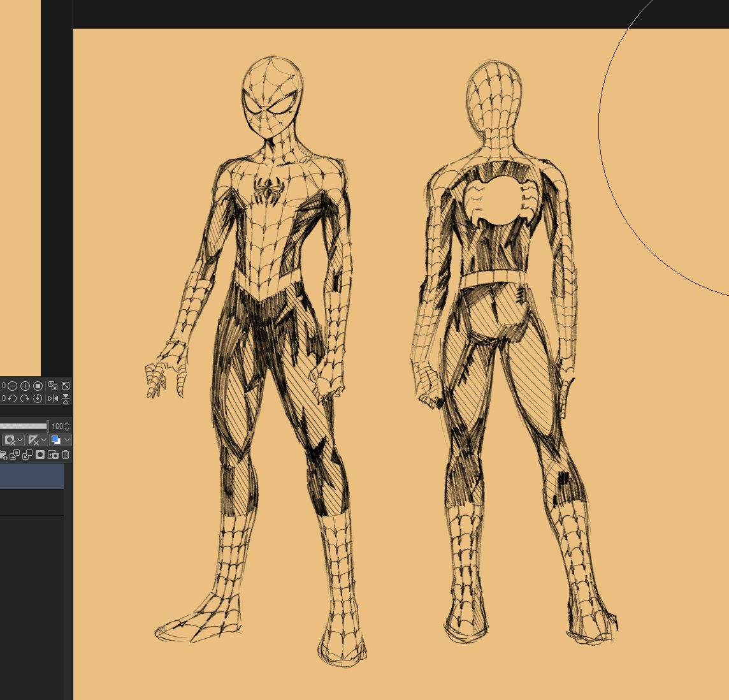The width and height of the screenshot is (729, 700).
Task: Create a layer mask
Action: click(x=40, y=455)
